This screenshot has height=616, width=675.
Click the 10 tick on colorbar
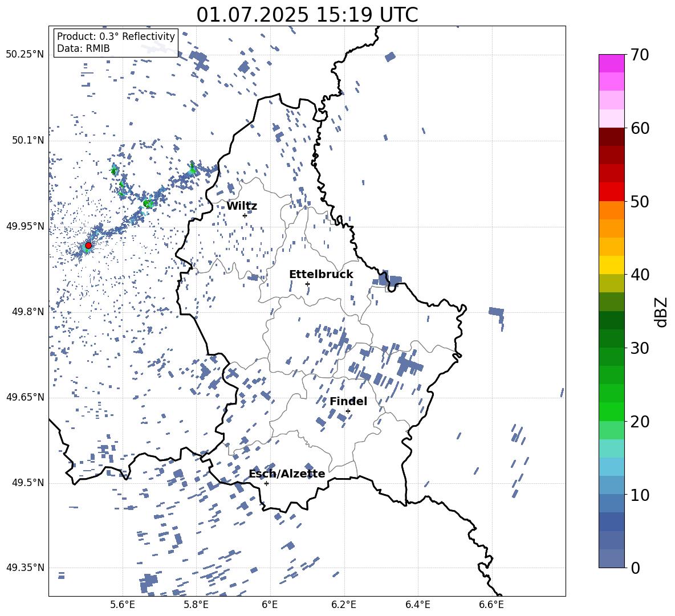[640, 495]
